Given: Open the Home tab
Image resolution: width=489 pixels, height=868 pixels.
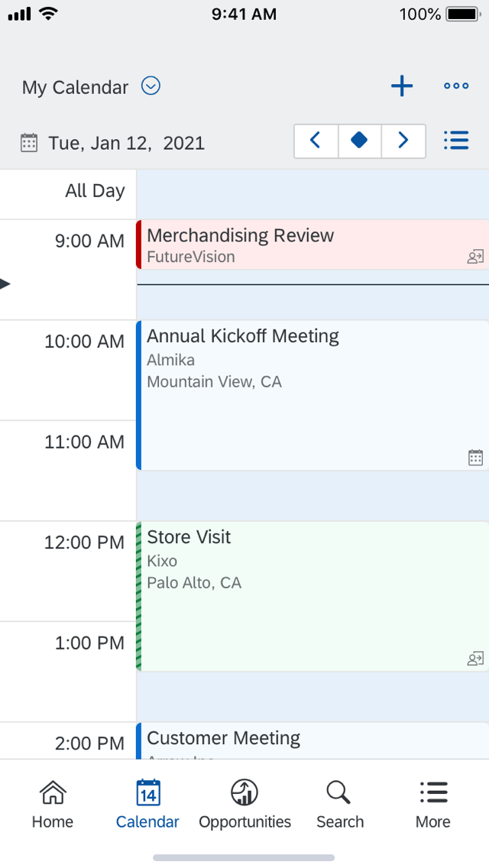Looking at the screenshot, I should point(53,805).
